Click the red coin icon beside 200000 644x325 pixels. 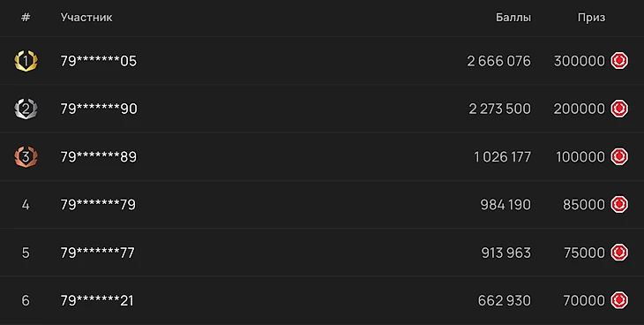619,109
